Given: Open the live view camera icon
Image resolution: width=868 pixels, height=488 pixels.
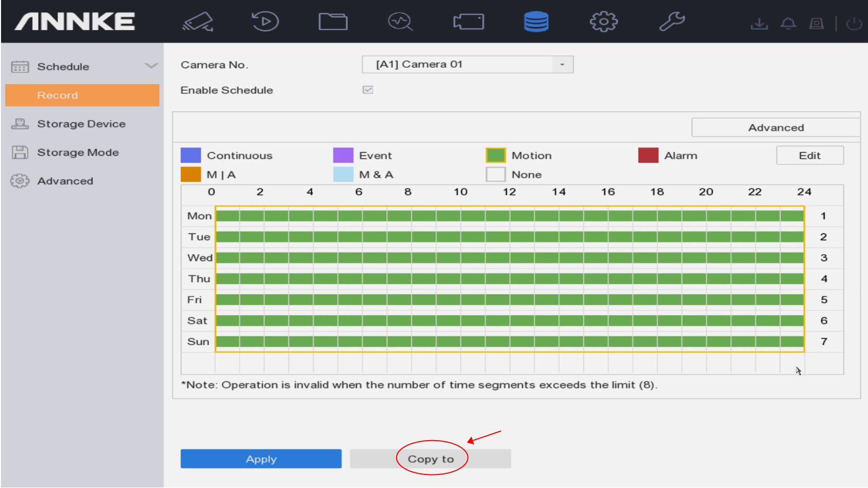Looking at the screenshot, I should (198, 22).
